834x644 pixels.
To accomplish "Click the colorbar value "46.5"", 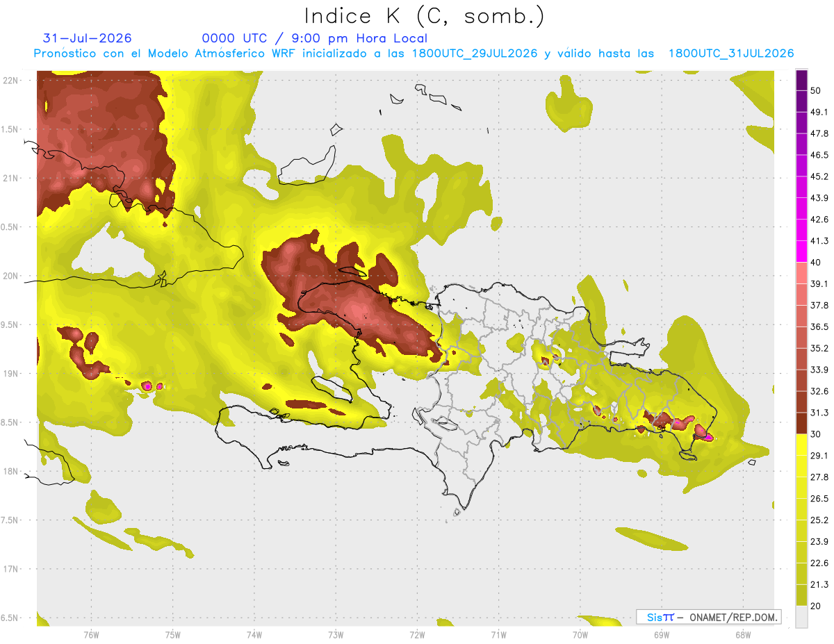I will point(819,155).
